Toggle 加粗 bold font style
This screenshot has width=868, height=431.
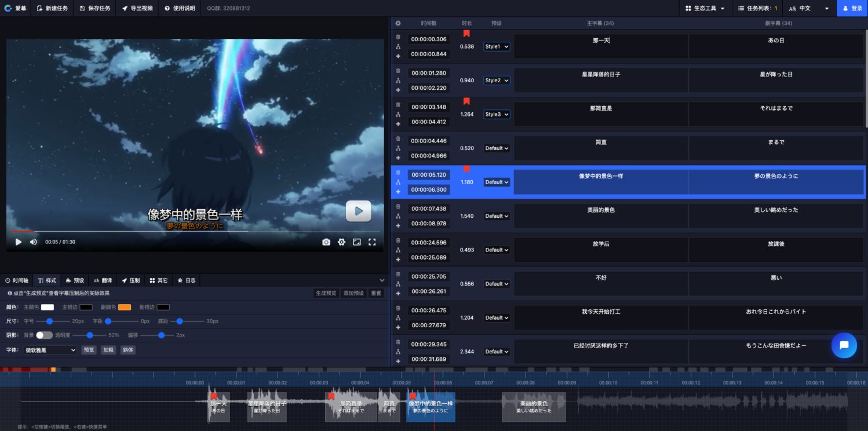[108, 350]
